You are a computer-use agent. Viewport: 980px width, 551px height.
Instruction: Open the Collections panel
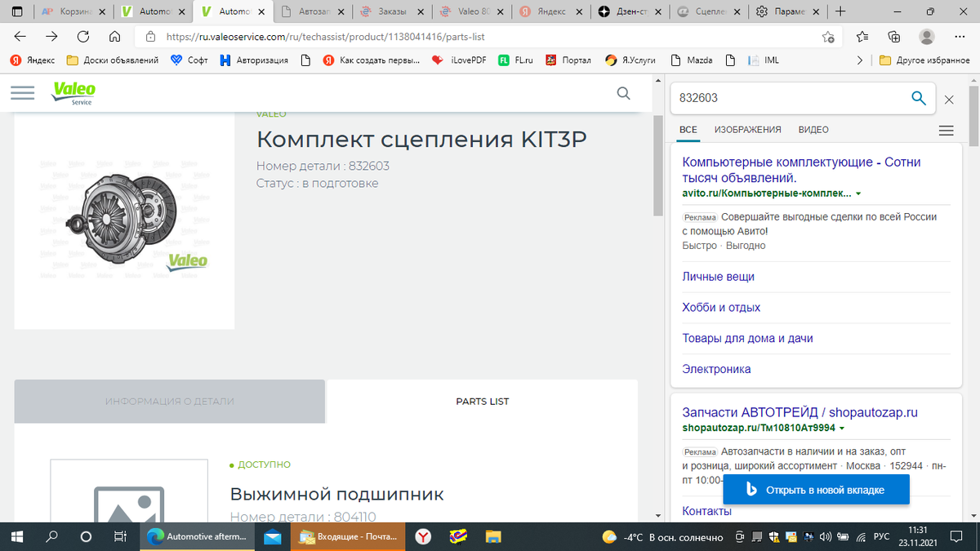[894, 37]
